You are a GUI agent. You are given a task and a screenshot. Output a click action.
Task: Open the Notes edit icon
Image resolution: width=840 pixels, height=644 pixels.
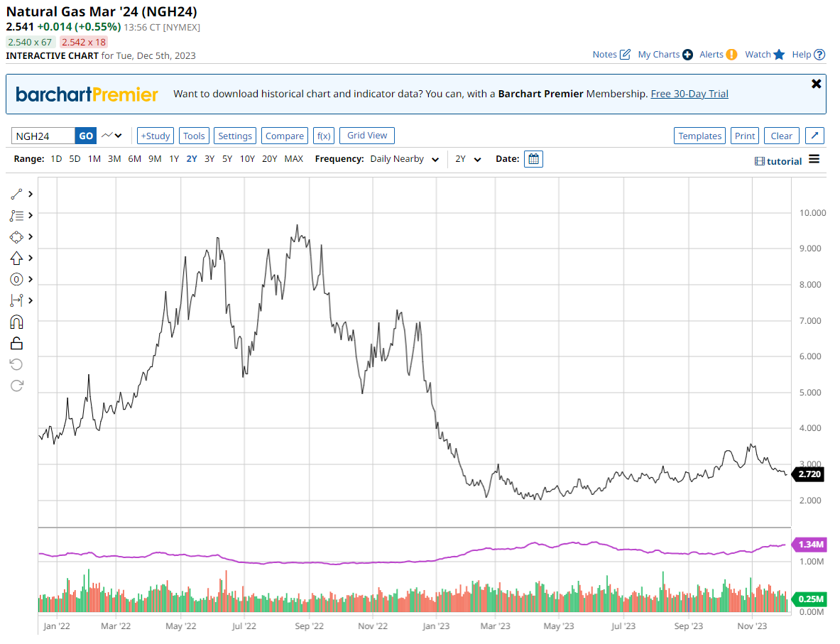(x=625, y=55)
